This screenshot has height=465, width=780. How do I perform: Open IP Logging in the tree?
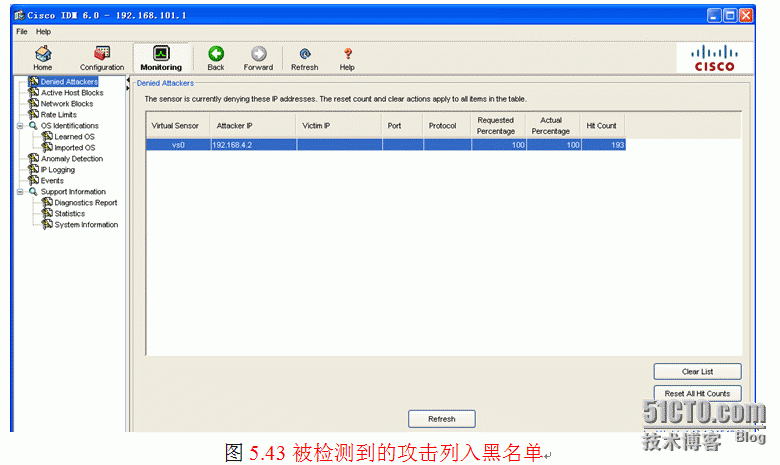coord(58,170)
